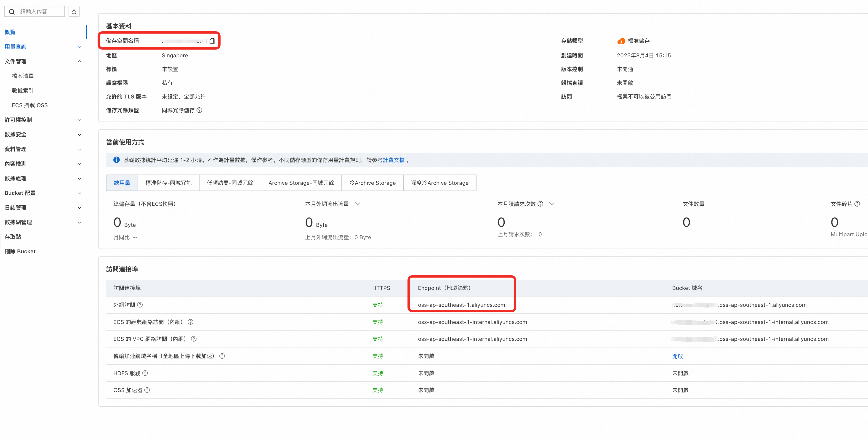Image resolution: width=868 pixels, height=440 pixels.
Task: Click the 開啟 link for transfer acceleration
Action: 677,356
